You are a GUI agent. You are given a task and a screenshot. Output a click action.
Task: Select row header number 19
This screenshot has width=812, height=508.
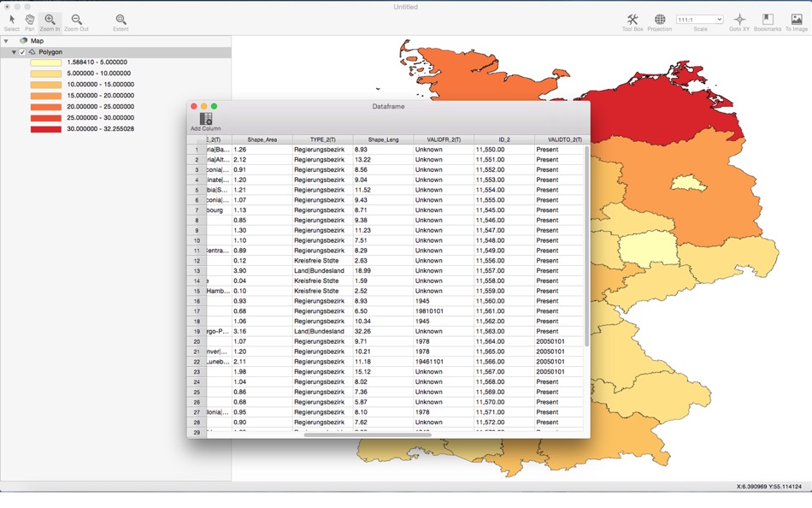(197, 331)
